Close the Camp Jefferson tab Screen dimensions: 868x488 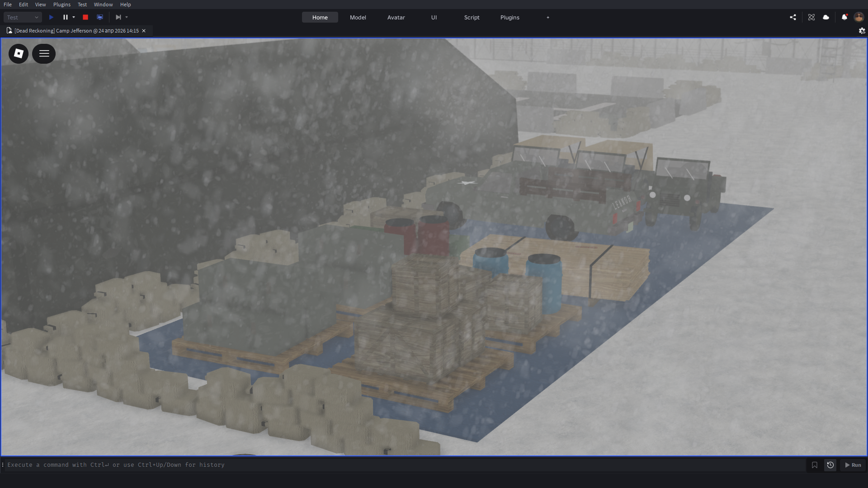(144, 31)
